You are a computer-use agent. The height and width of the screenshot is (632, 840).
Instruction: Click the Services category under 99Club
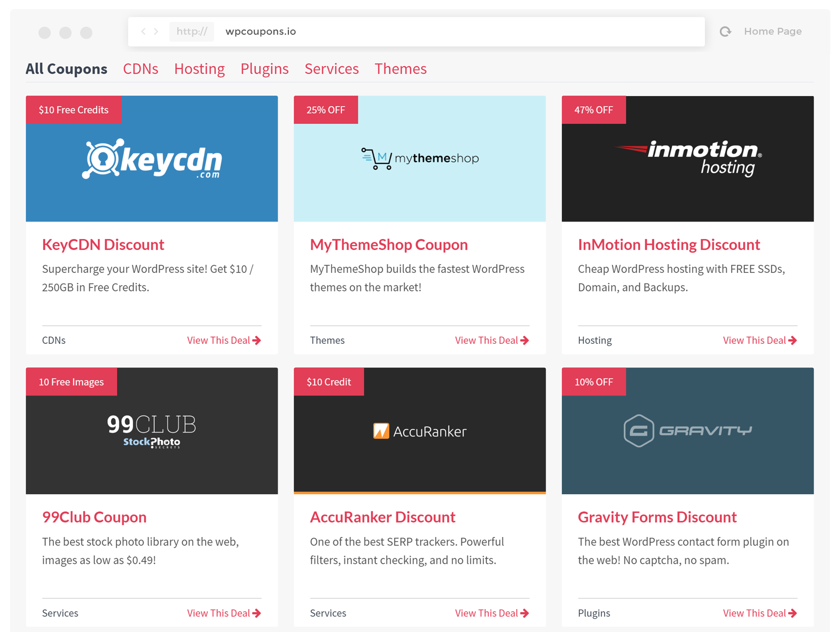pyautogui.click(x=60, y=613)
